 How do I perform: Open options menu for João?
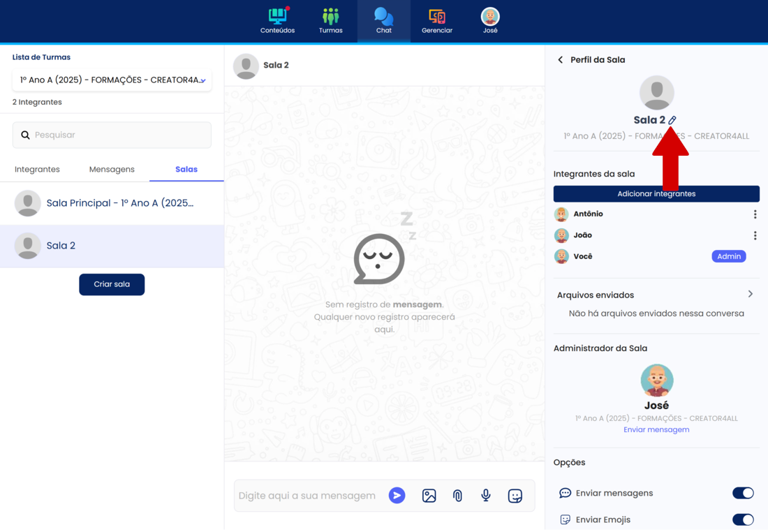point(755,236)
